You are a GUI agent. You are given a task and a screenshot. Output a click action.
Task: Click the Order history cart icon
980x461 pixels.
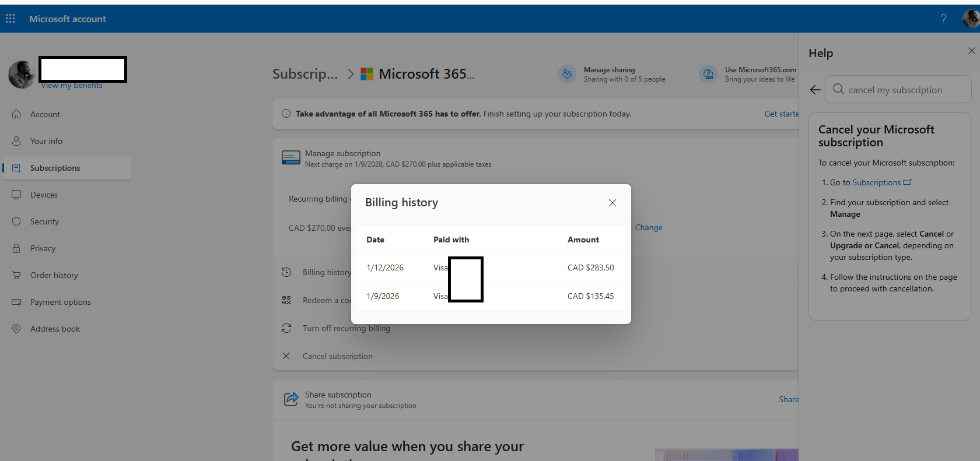pyautogui.click(x=16, y=275)
